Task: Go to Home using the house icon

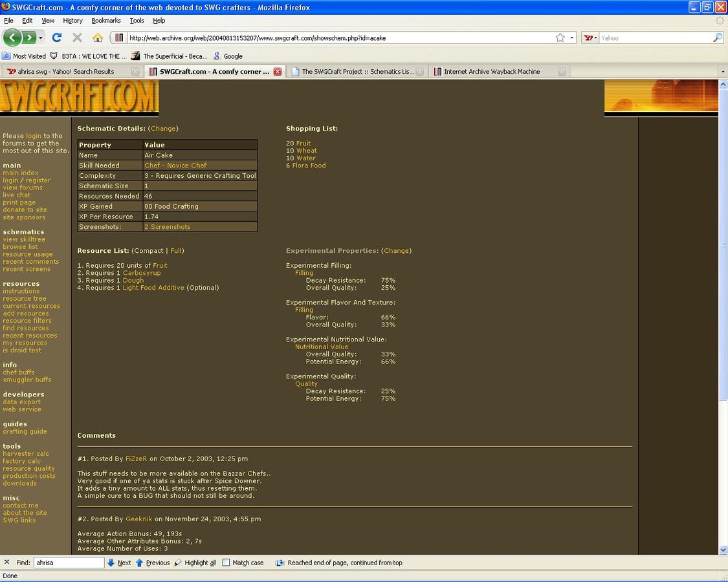Action: (x=97, y=38)
